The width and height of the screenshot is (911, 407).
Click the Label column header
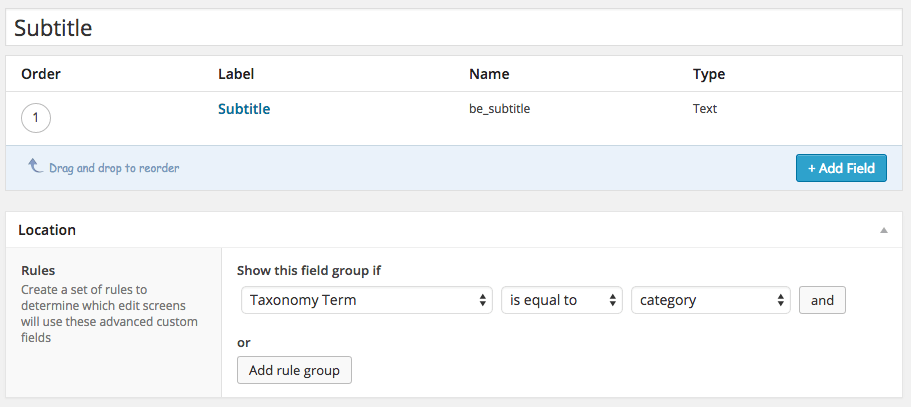[236, 74]
